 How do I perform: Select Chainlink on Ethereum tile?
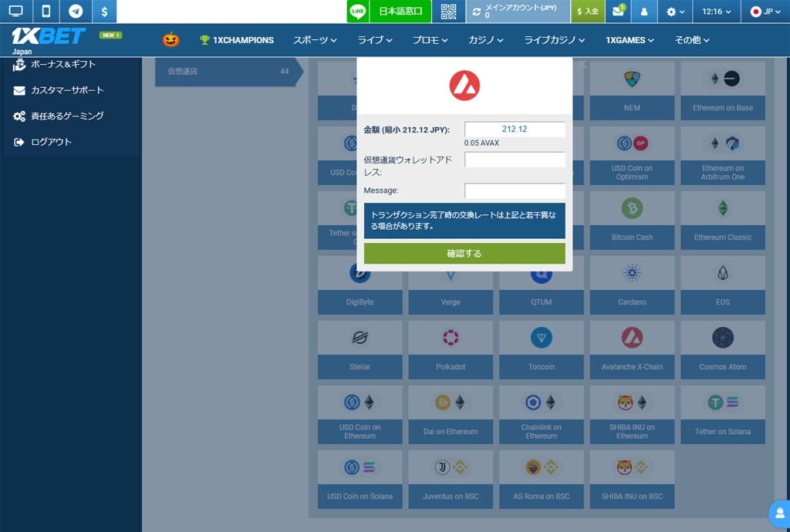(x=541, y=415)
